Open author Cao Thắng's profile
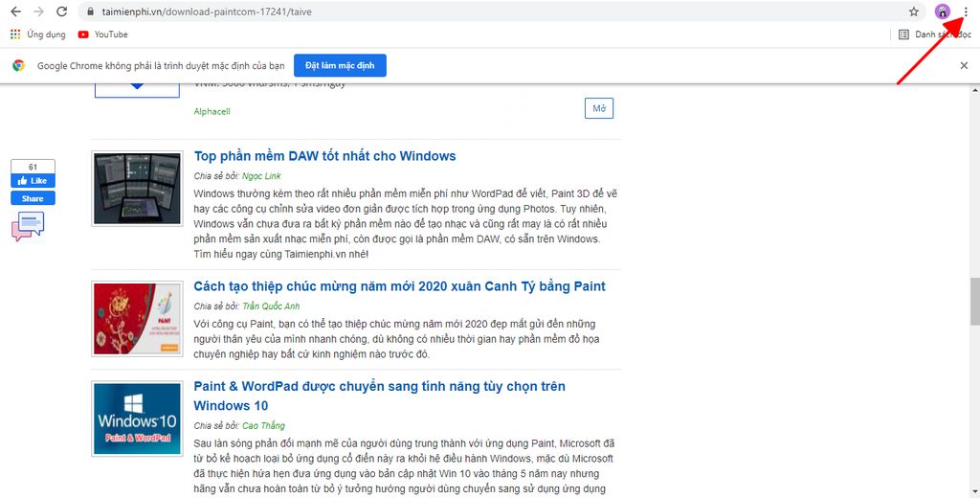The width and height of the screenshot is (980, 498). click(x=263, y=425)
